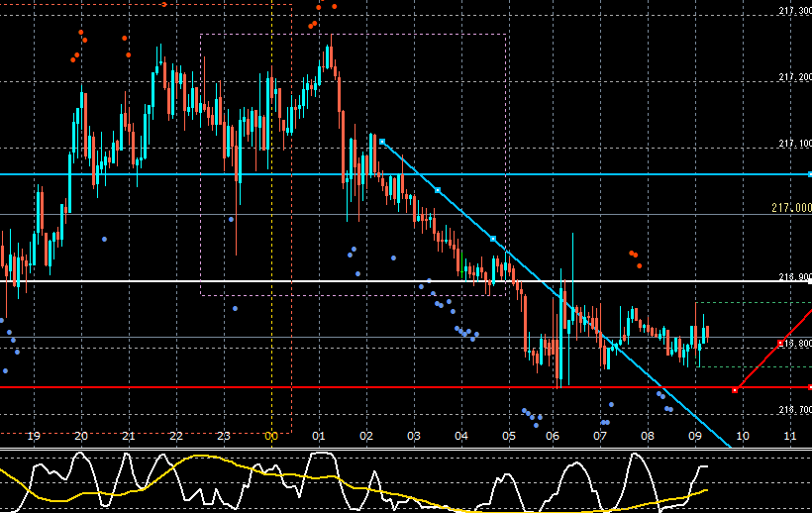
Task: Select the cyan trendline's third anchor near 05
Action: 493,239
